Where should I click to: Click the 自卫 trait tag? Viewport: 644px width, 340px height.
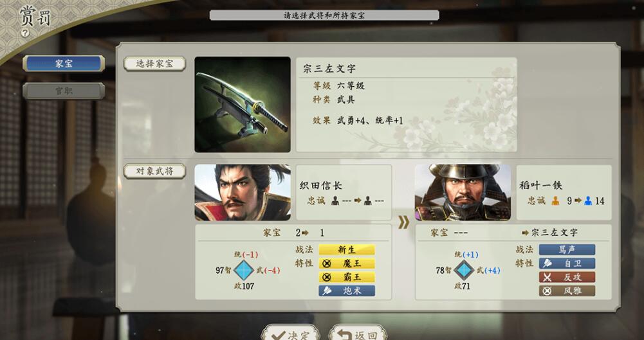[x=567, y=264]
